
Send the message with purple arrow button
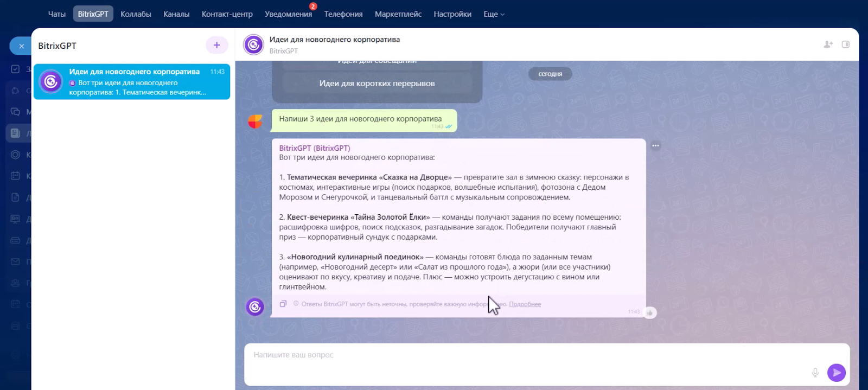tap(837, 372)
